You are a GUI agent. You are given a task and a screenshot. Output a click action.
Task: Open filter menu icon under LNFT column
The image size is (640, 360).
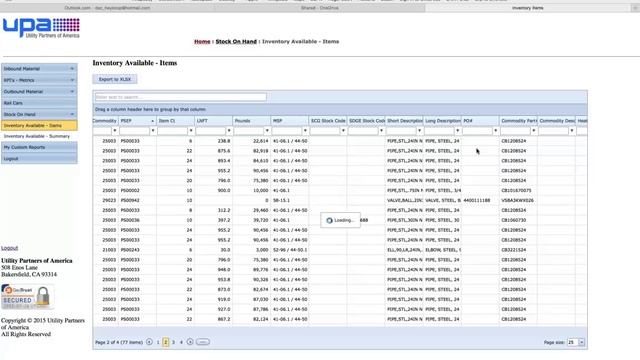tap(229, 131)
